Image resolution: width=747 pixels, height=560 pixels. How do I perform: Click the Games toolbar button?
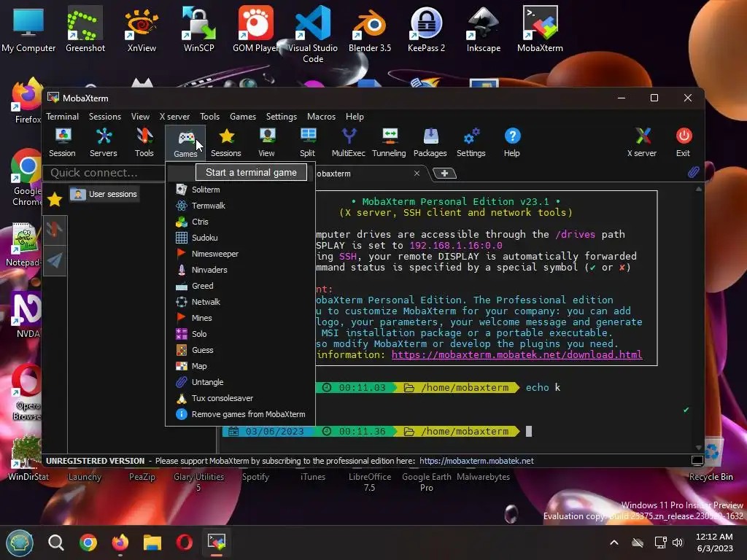(185, 142)
